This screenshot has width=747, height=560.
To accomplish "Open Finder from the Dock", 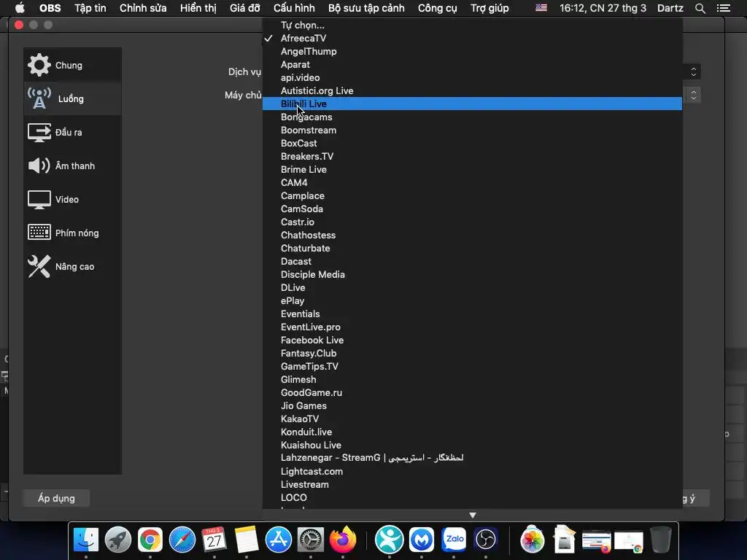I will (x=86, y=540).
